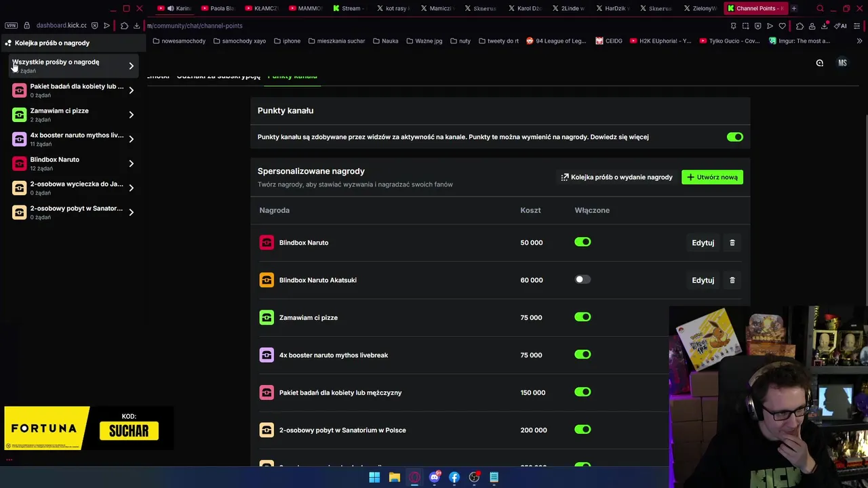Expand Zamawiam ci pizze queue chevron
This screenshot has width=868, height=488.
[x=132, y=115]
